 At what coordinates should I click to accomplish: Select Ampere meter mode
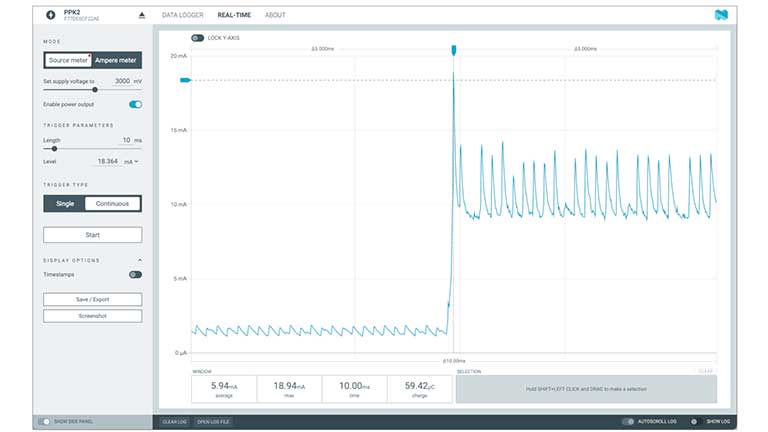116,60
